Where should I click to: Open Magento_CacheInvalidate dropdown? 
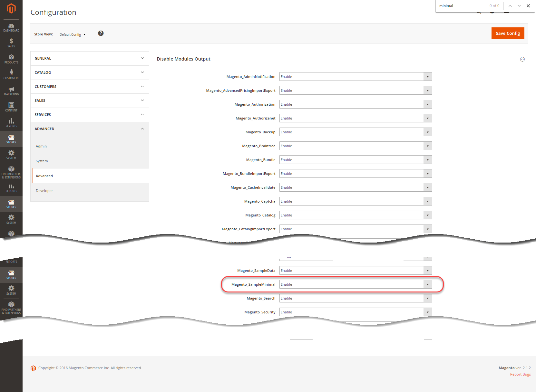tap(356, 187)
